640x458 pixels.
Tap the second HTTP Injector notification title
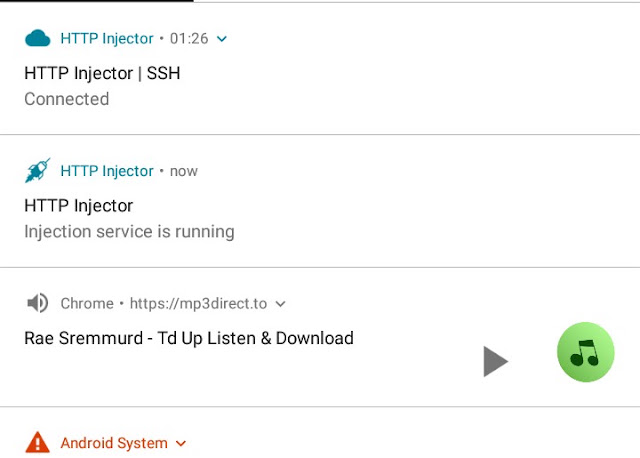(x=79, y=206)
